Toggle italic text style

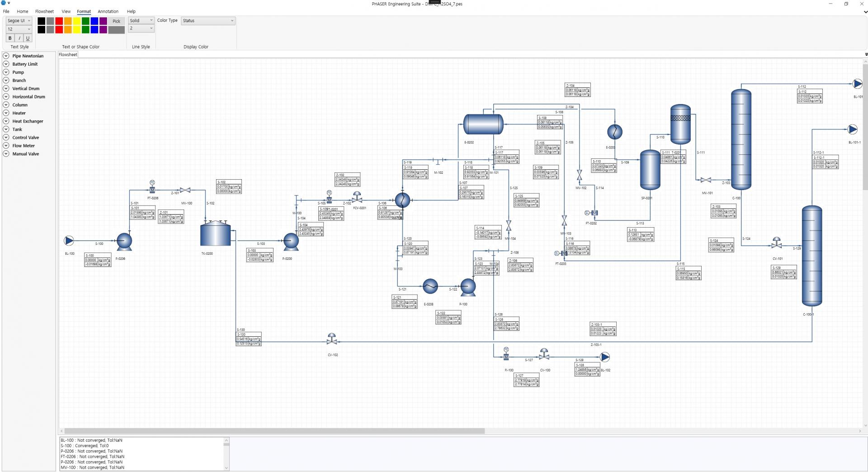click(x=19, y=38)
